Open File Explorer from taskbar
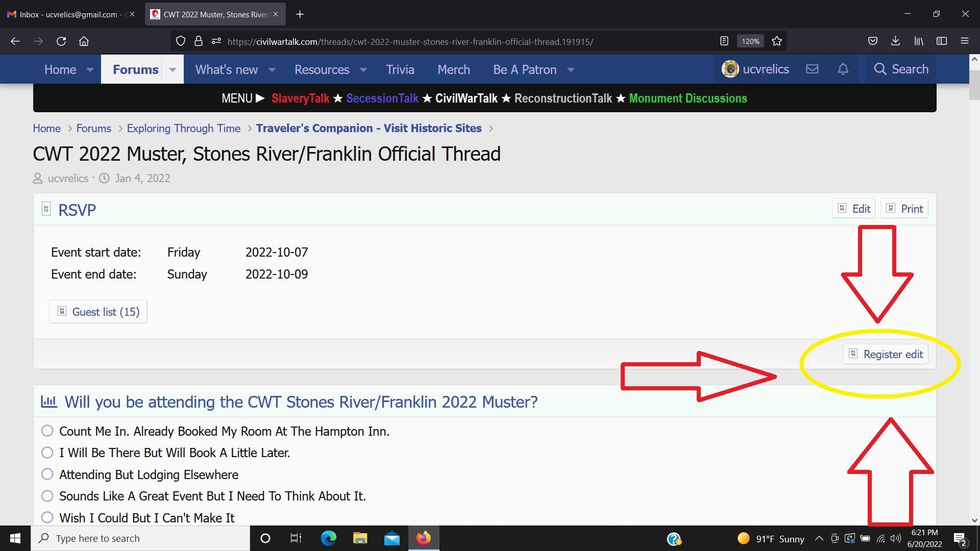Screen dimensions: 980x551 pos(360,538)
